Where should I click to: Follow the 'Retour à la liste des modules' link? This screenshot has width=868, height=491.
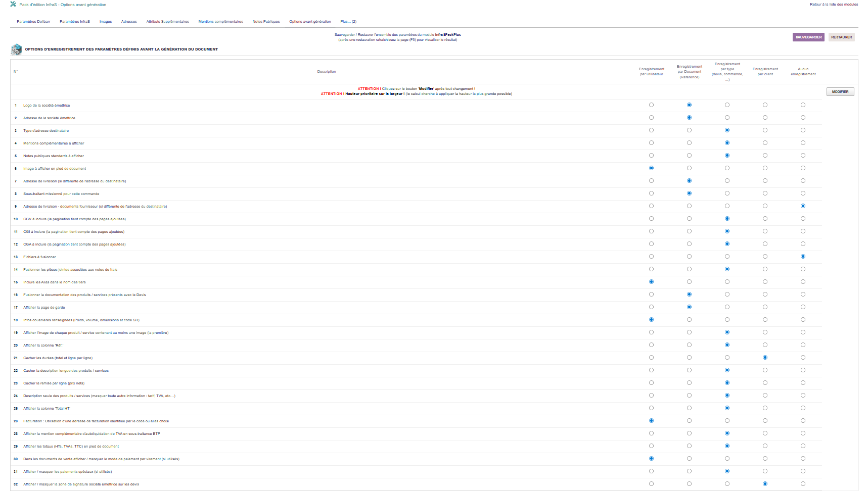click(834, 5)
